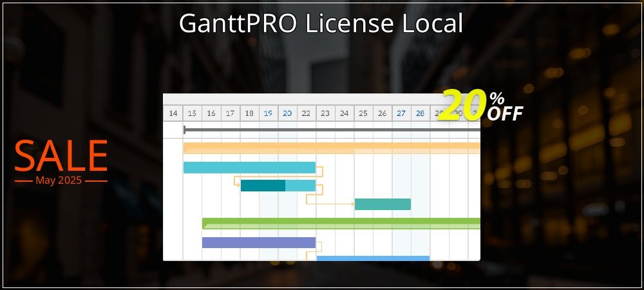Select date column 26 in Gantt header

pos(382,113)
